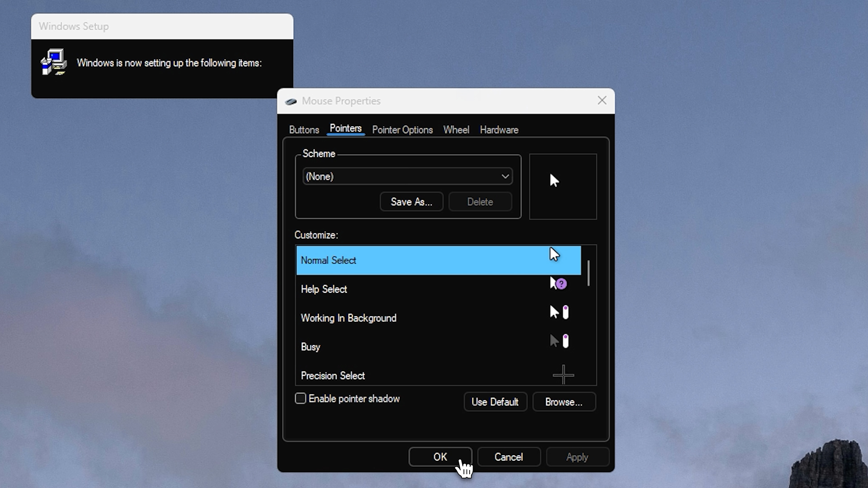Go to the Wheel tab
The image size is (868, 488).
pyautogui.click(x=456, y=130)
